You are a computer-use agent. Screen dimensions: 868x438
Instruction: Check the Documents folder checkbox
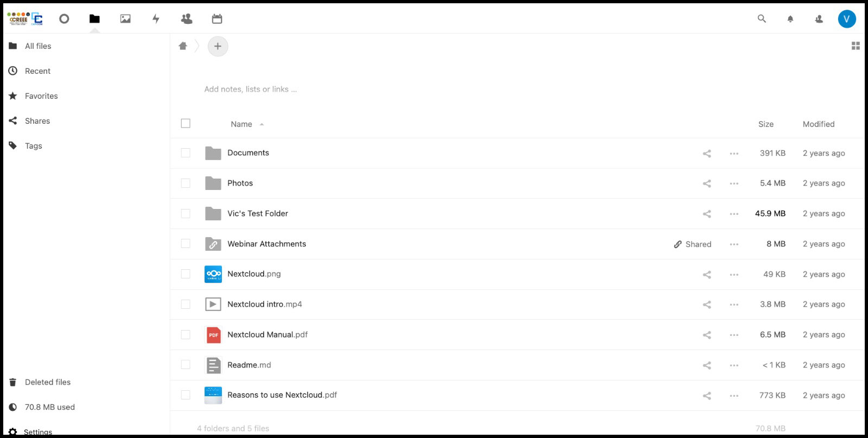click(186, 153)
